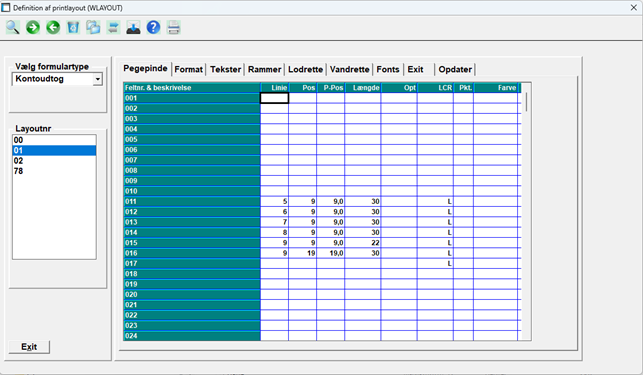Select layout number 02
Screen dimensions: 643x375
54,161
